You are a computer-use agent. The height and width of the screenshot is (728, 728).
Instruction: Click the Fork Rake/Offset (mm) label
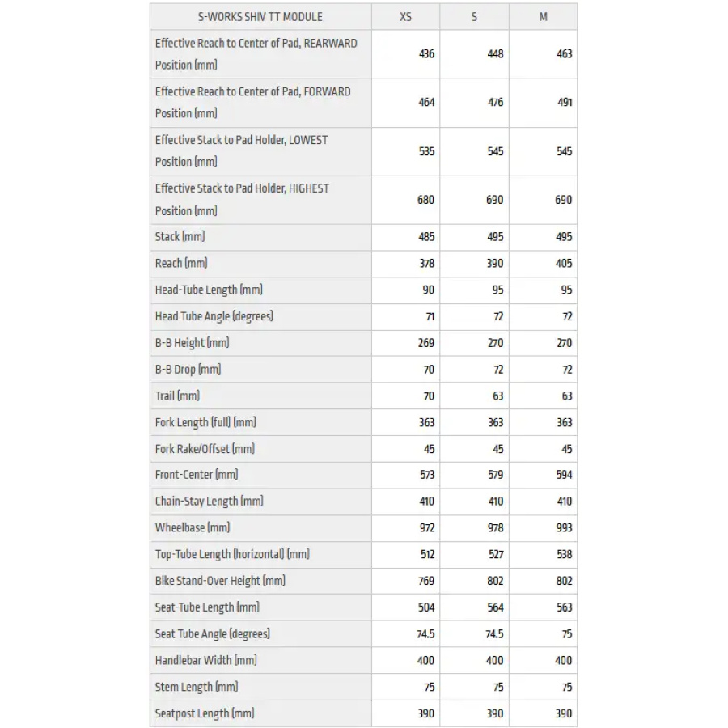click(x=205, y=448)
